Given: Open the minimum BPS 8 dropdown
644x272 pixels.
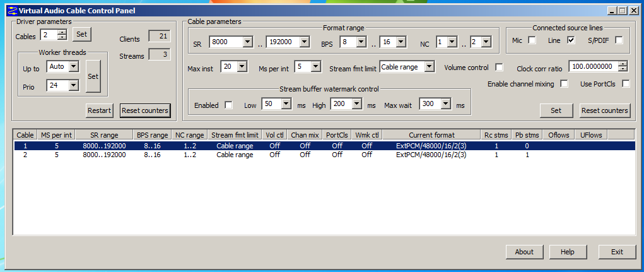Looking at the screenshot, I should click(361, 42).
